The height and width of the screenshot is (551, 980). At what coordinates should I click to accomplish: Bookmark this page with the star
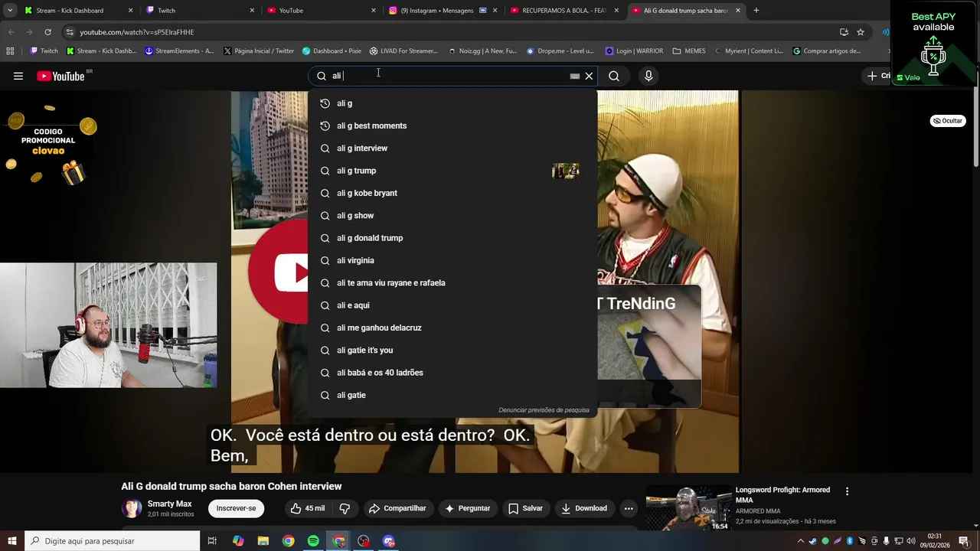click(x=861, y=32)
